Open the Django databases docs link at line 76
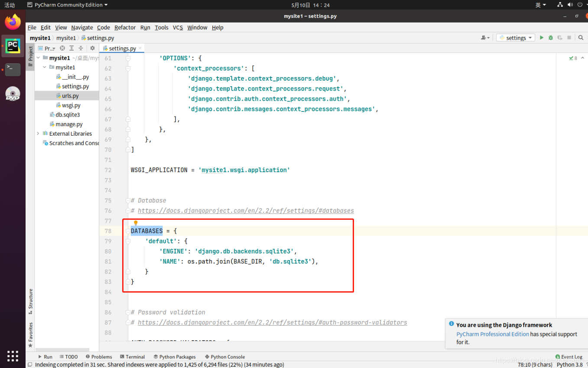The width and height of the screenshot is (588, 368). (x=246, y=211)
